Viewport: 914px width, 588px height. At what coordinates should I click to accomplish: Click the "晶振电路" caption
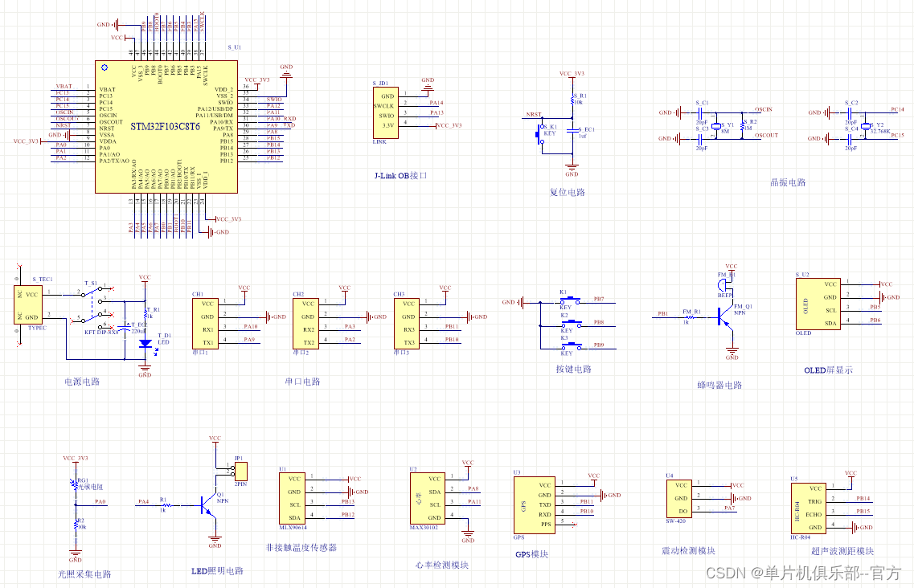click(788, 182)
